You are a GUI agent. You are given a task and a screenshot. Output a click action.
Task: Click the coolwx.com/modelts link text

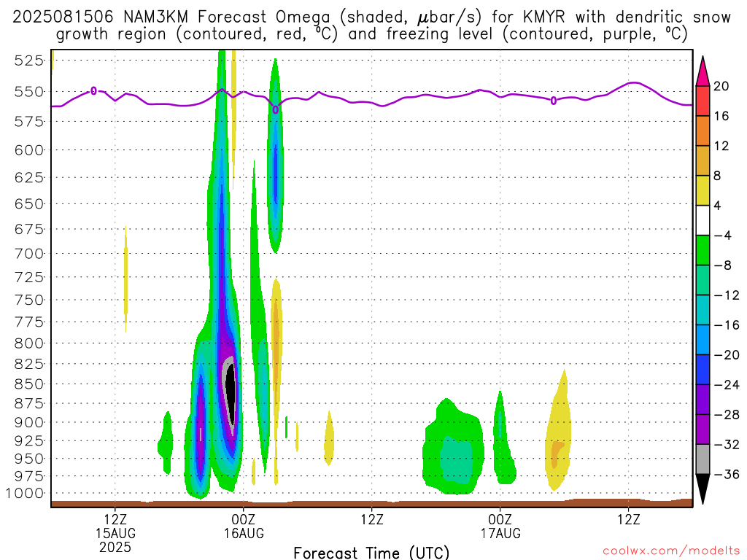tap(671, 551)
